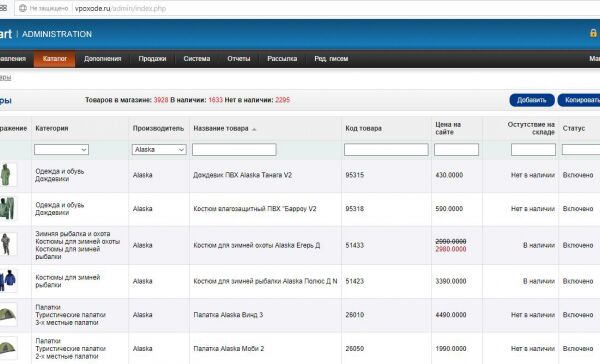The image size is (600, 364).
Task: Click stock status for code 51433 row
Action: (x=539, y=245)
